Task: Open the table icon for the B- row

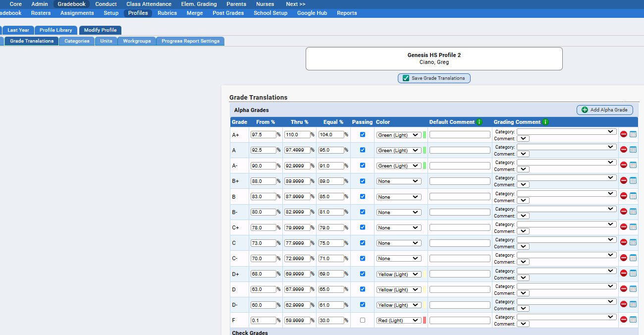Action: 633,212
